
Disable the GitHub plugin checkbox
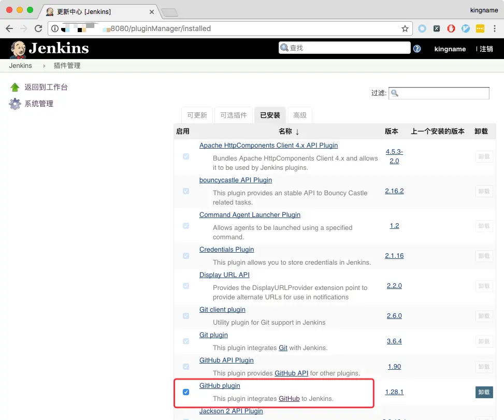[186, 392]
